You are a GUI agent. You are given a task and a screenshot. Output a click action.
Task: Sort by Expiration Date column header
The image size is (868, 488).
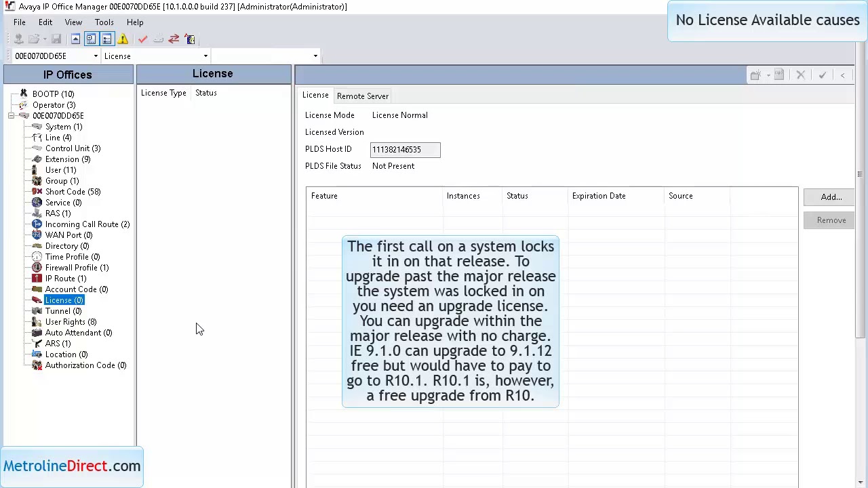pos(616,196)
